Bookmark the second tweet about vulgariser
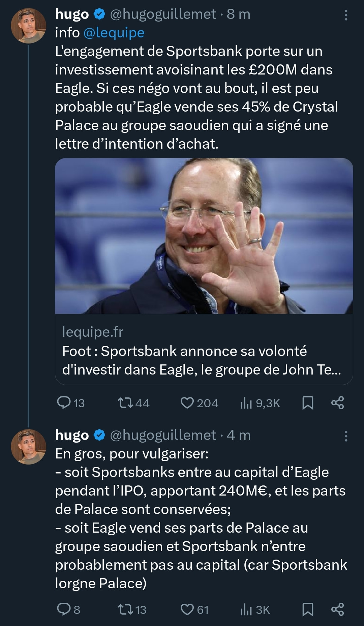Image resolution: width=364 pixels, height=626 pixels. click(x=308, y=609)
